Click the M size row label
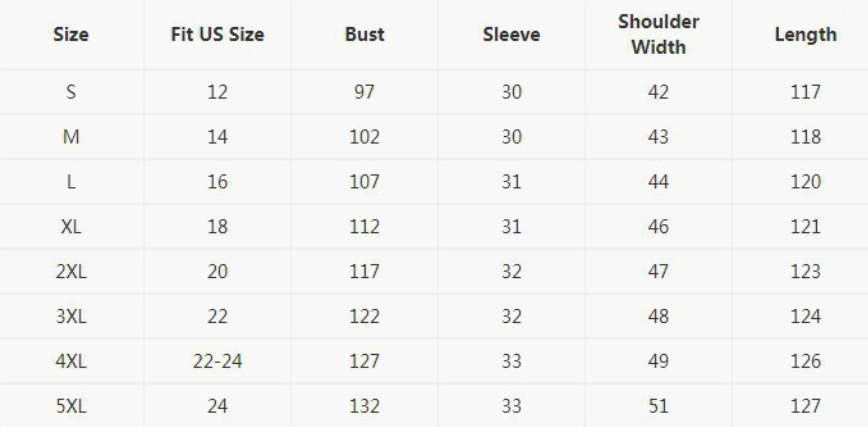This screenshot has width=868, height=427. click(72, 137)
